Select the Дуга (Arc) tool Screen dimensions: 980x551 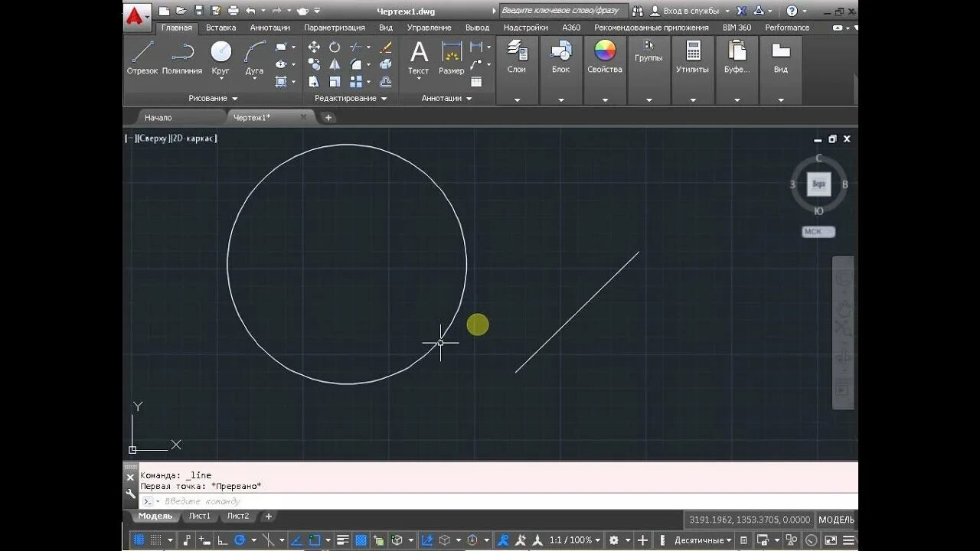point(254,58)
